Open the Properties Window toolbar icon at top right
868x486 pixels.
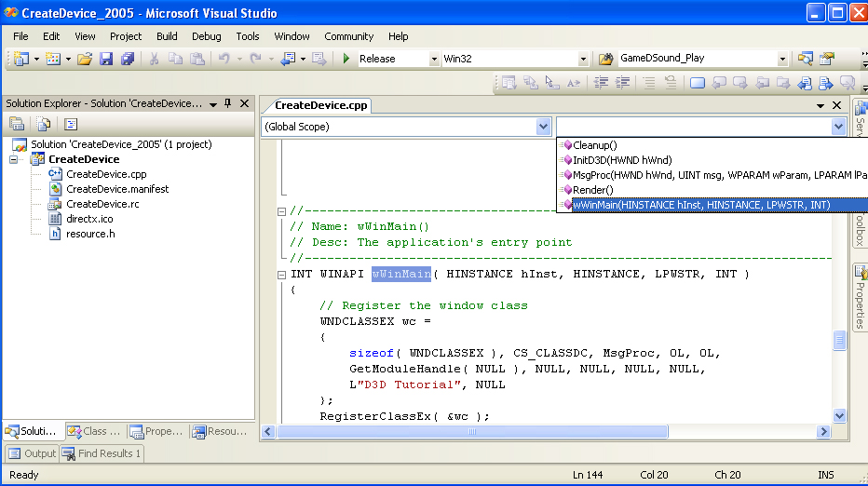coord(827,59)
